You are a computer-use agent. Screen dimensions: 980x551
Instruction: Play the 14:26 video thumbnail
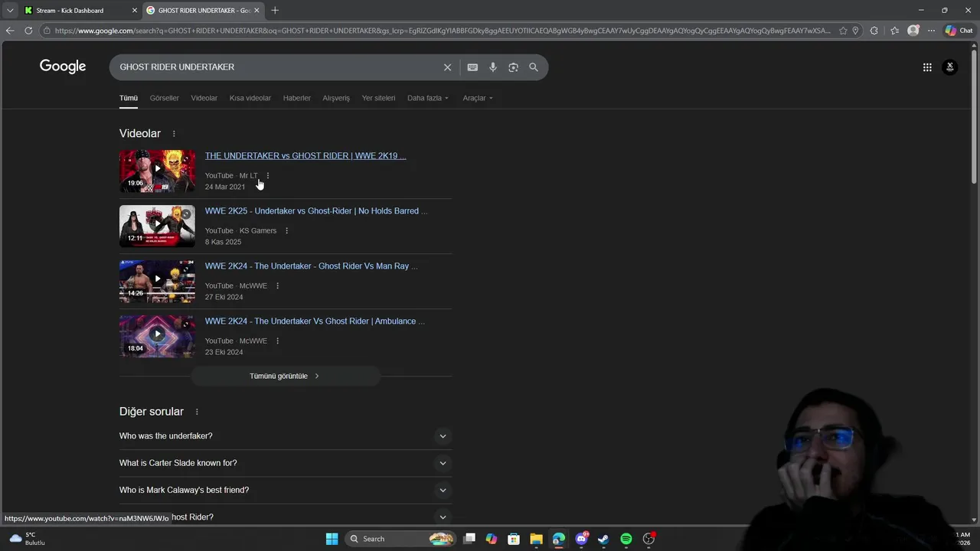point(157,281)
